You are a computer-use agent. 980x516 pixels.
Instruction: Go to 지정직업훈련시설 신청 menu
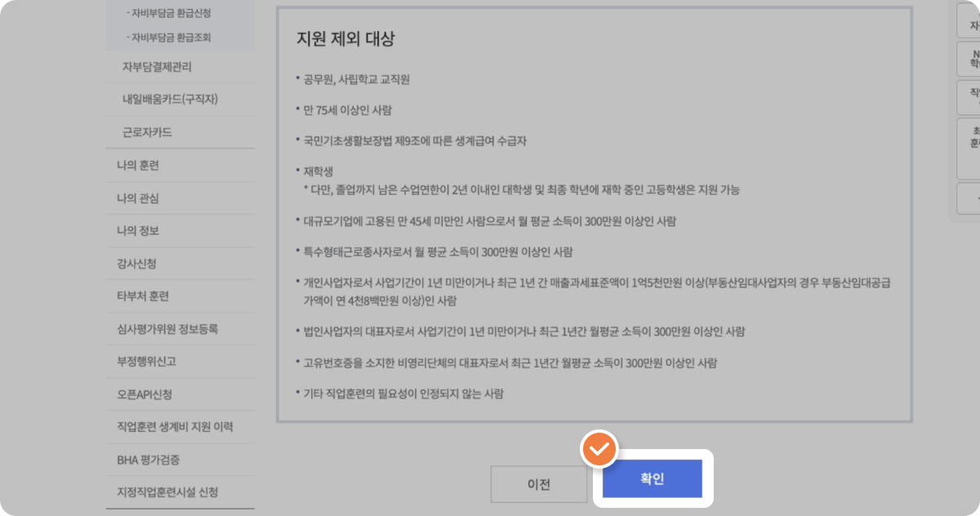click(167, 492)
